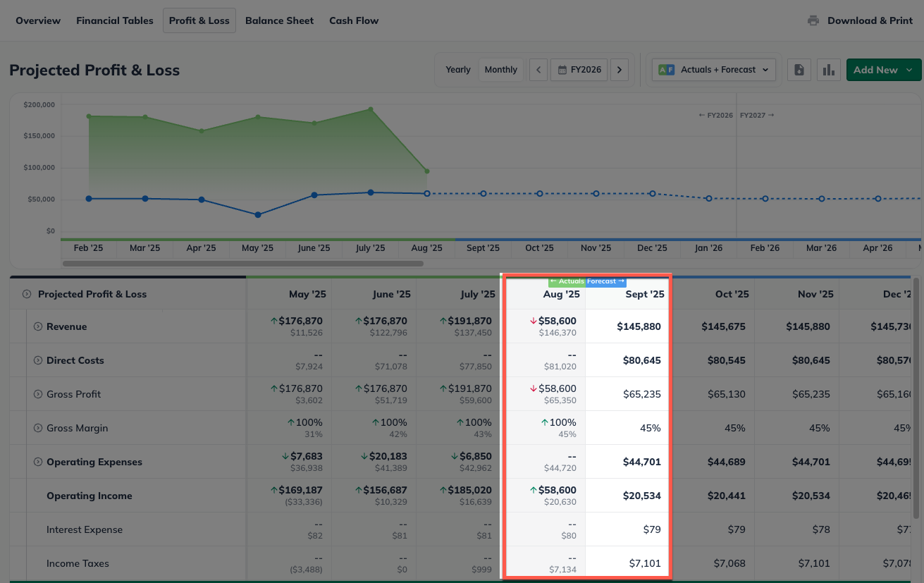Click the Add New button
The height and width of the screenshot is (583, 924).
[x=883, y=70]
